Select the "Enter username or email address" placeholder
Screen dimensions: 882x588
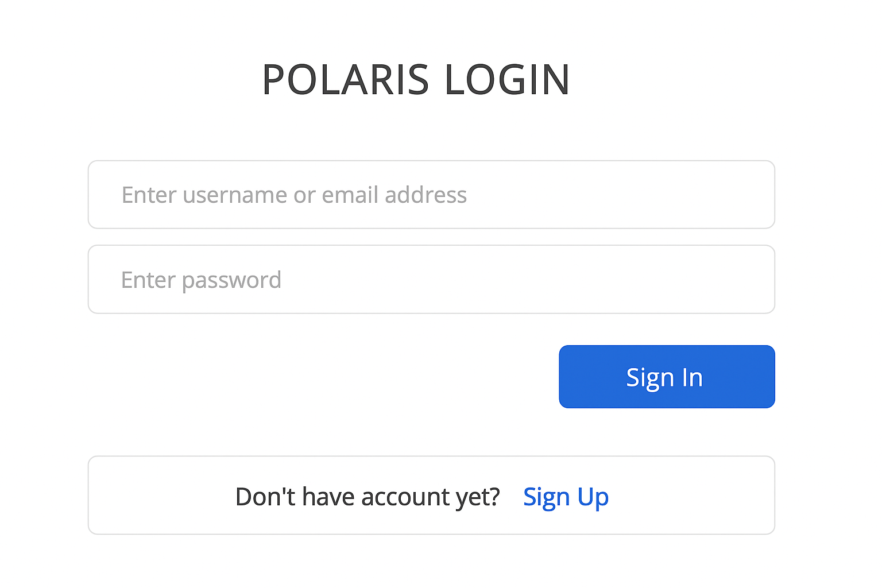pos(294,195)
